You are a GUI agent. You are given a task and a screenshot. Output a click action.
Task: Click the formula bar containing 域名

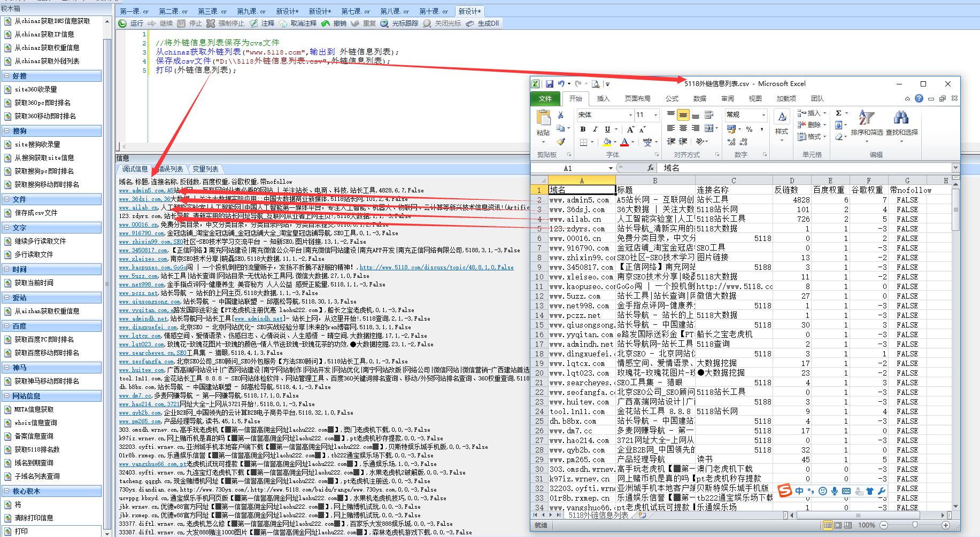pyautogui.click(x=802, y=168)
